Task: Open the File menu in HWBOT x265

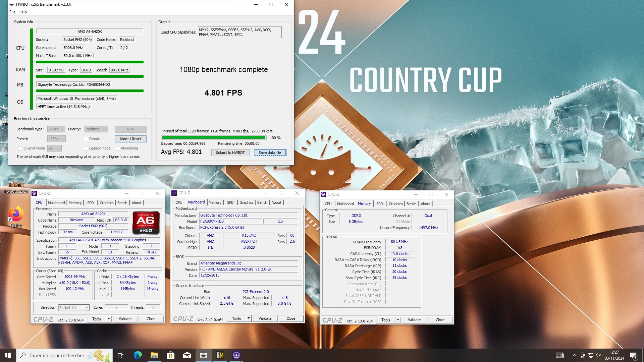Action: [12, 12]
